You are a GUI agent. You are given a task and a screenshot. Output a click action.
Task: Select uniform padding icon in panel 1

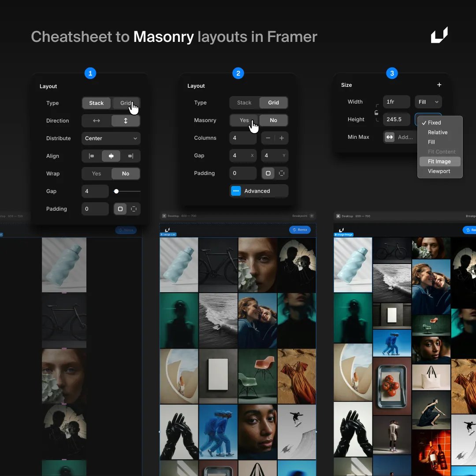pyautogui.click(x=120, y=209)
